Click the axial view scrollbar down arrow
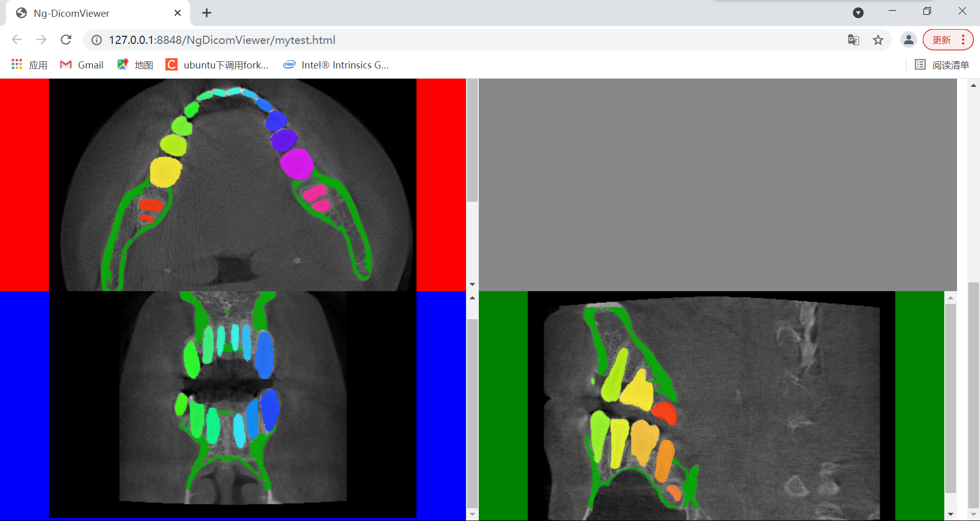The height and width of the screenshot is (521, 980). pos(473,285)
